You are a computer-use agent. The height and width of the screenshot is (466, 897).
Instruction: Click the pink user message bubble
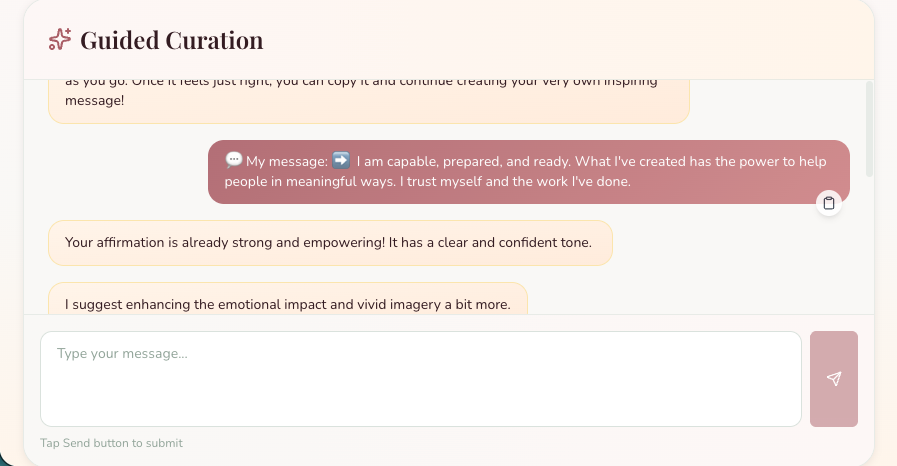(x=529, y=172)
